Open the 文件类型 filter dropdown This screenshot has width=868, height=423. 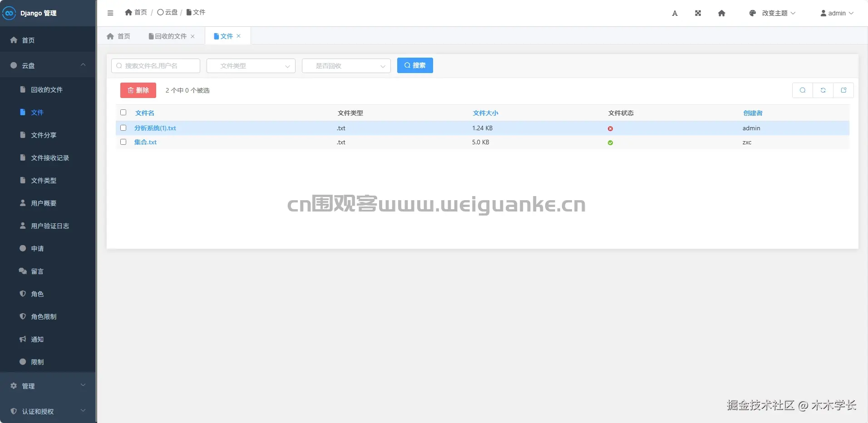tap(251, 66)
